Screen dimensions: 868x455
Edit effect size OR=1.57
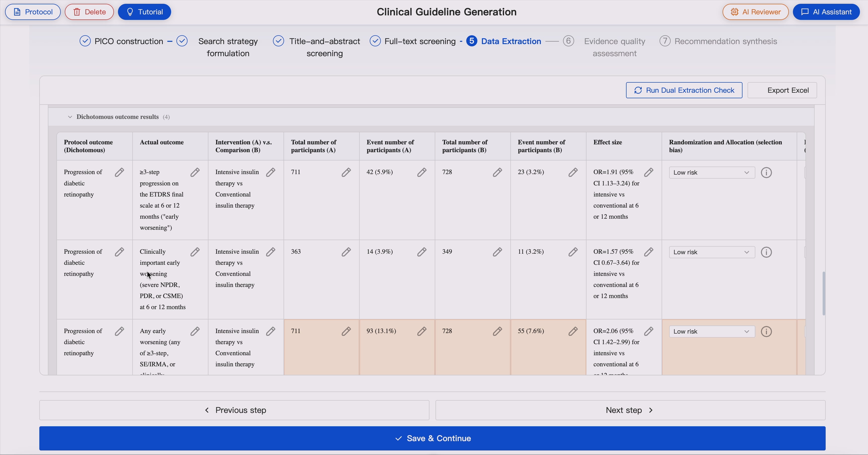(x=649, y=252)
